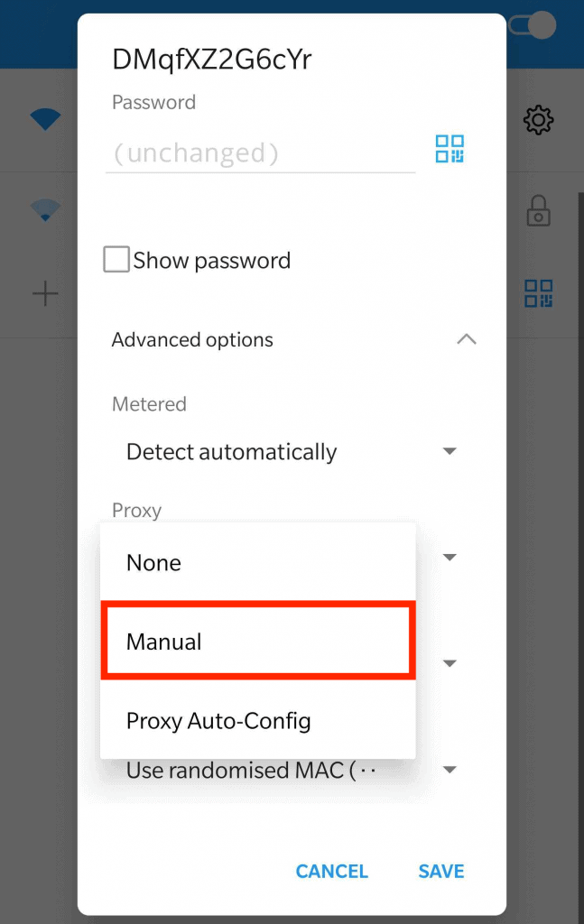
Task: Click the IP settings dropdown arrow
Action: pos(450,663)
